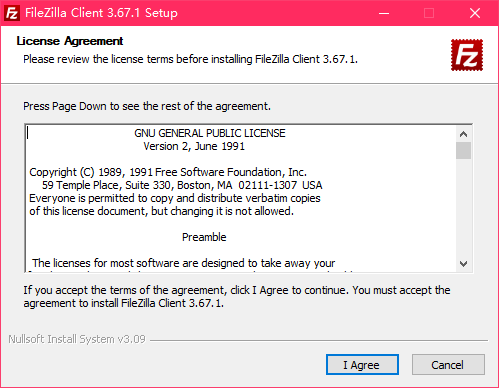Click the Copyright Free Software Foundation line
This screenshot has width=499, height=388.
coord(168,172)
